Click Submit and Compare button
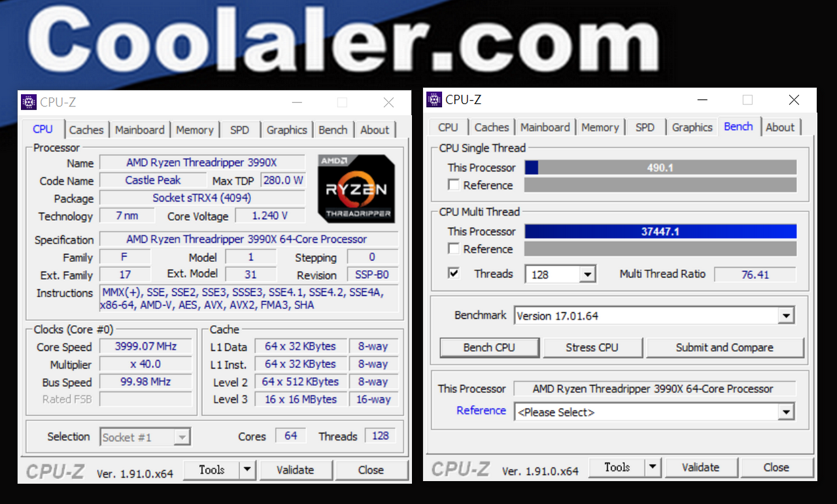 (725, 348)
